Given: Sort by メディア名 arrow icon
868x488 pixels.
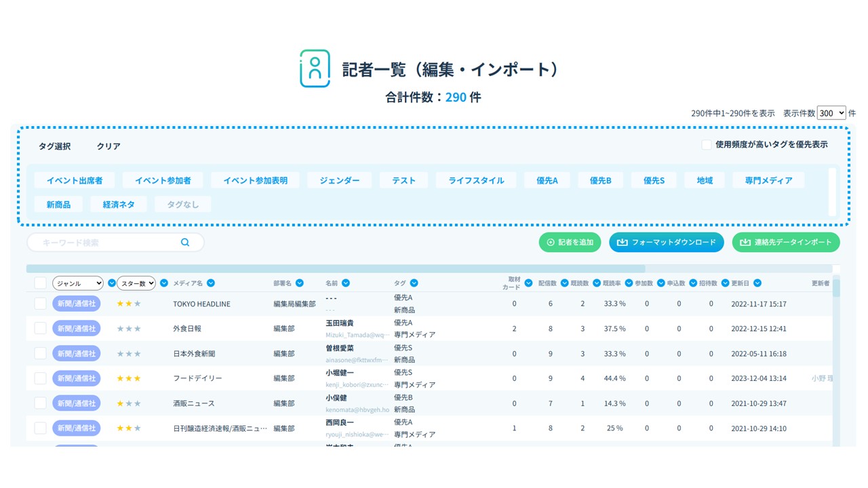Looking at the screenshot, I should (211, 283).
